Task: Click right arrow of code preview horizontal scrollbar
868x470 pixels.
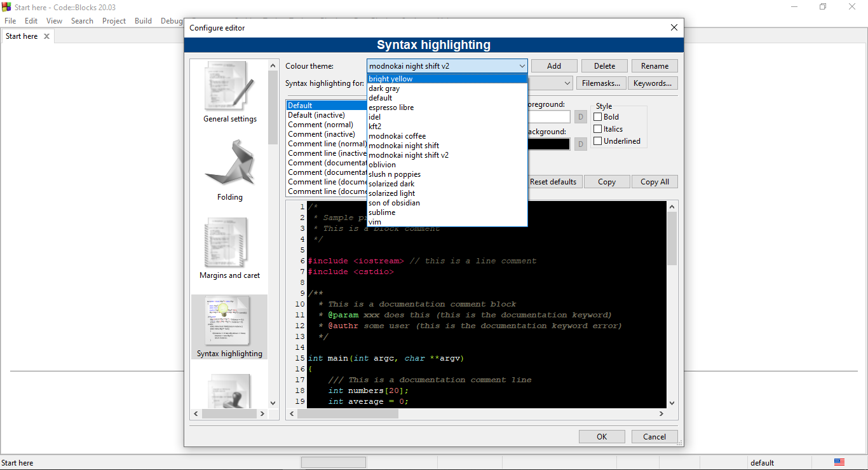Action: (x=661, y=413)
